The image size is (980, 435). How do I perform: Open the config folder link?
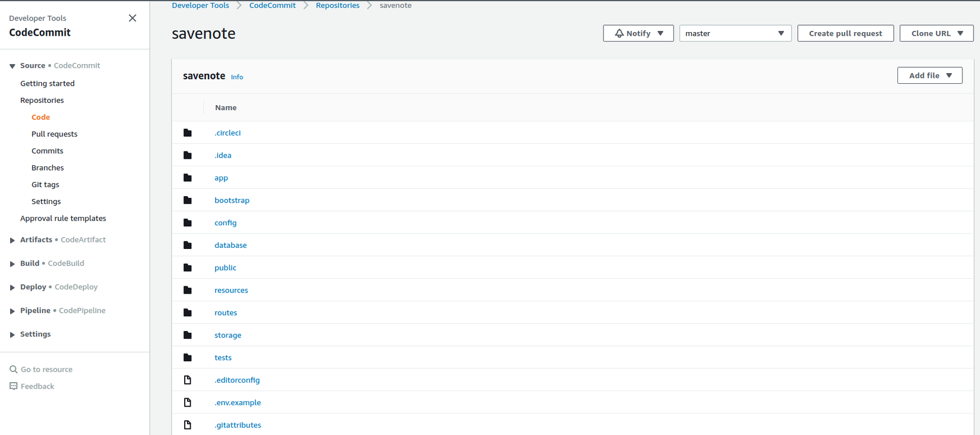point(226,223)
